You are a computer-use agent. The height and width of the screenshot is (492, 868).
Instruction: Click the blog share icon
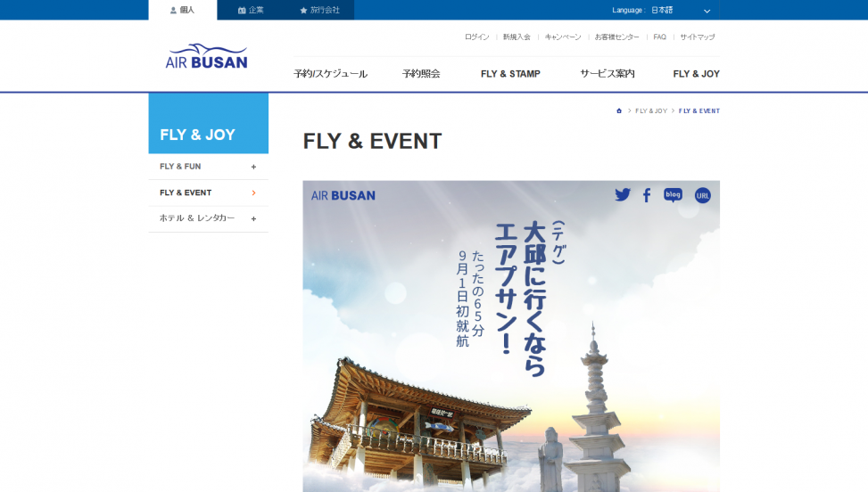(x=673, y=195)
